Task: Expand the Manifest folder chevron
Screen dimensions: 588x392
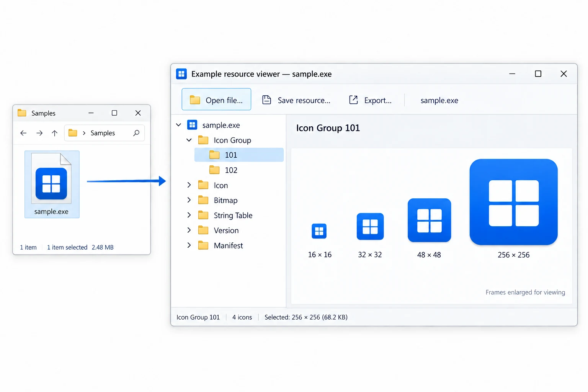Action: (x=189, y=245)
